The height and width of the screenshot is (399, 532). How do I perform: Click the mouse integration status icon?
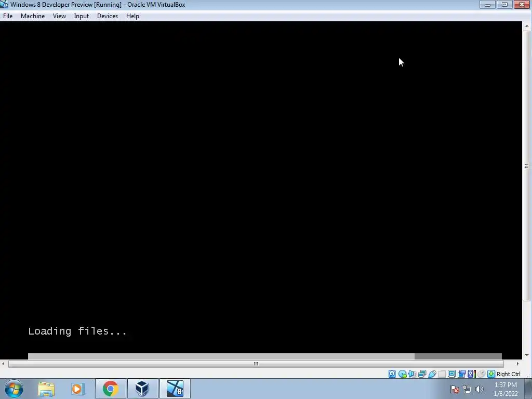[481, 374]
